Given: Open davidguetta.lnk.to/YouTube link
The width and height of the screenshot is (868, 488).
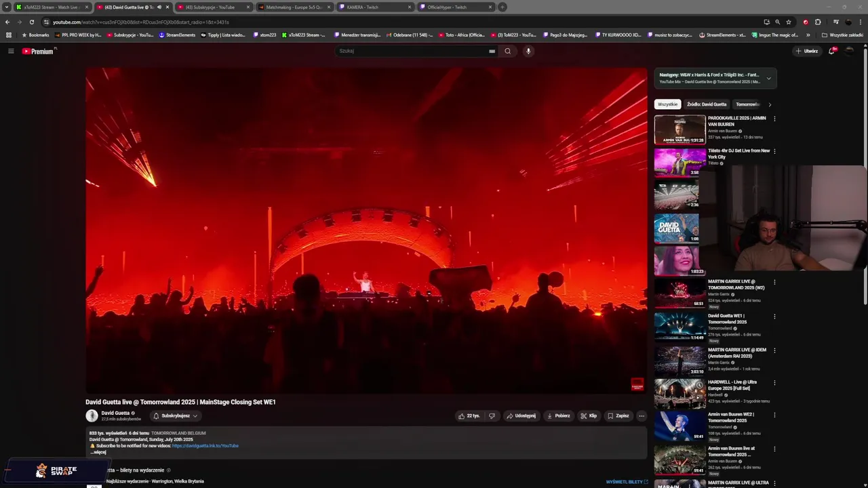Looking at the screenshot, I should point(205,445).
